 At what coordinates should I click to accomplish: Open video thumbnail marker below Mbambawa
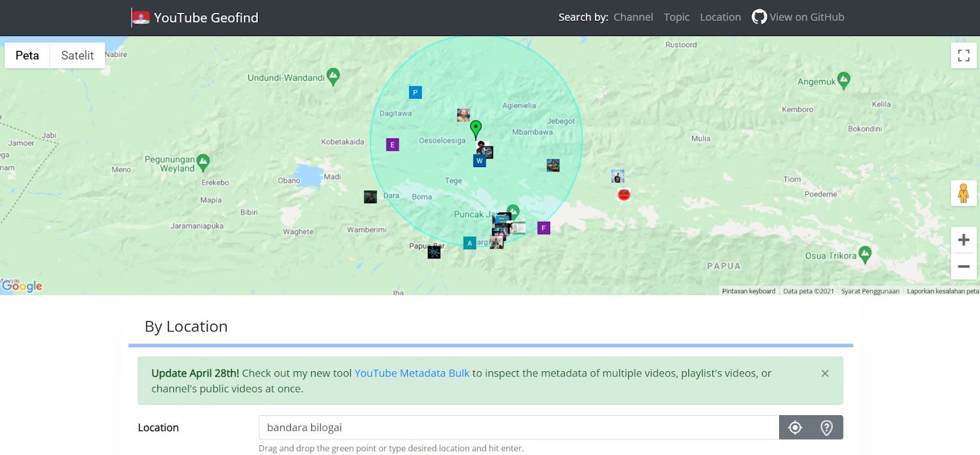553,165
